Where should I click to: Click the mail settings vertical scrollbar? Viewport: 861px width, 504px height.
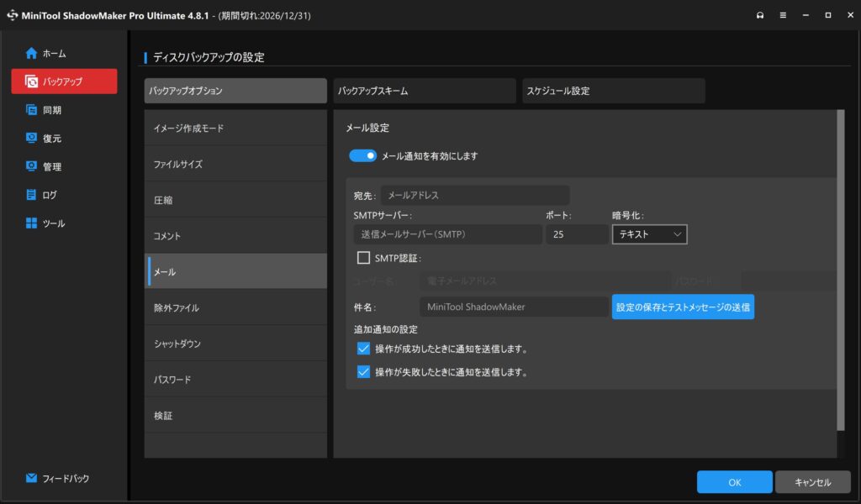pos(840,270)
